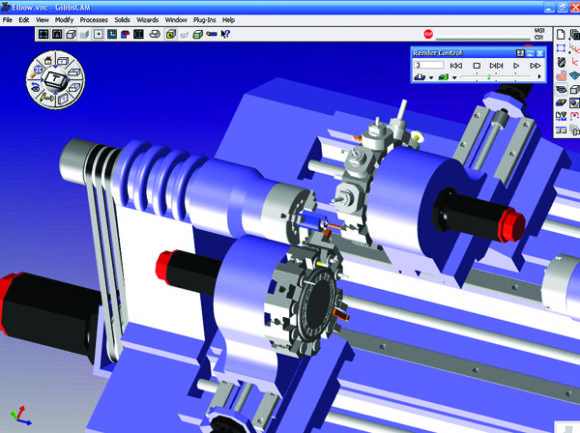Open dropdown arrow beside blue render icon
The image size is (580, 433).
coord(431,77)
